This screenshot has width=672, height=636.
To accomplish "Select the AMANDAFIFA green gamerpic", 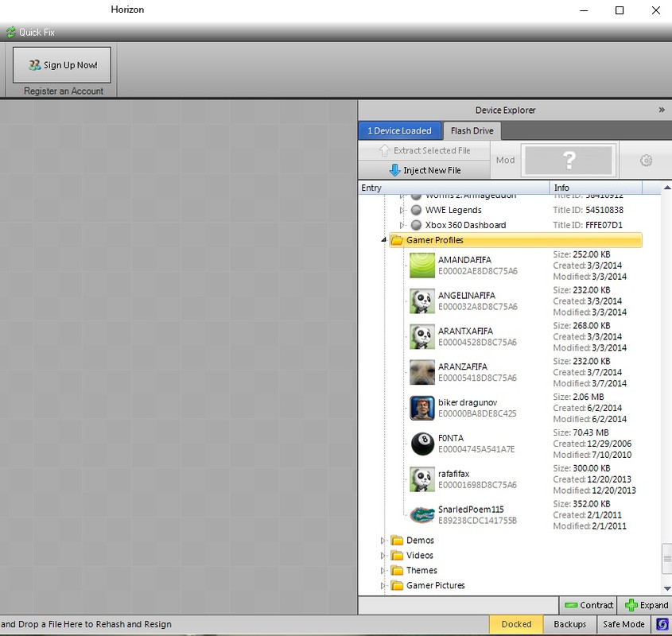I will (x=422, y=266).
